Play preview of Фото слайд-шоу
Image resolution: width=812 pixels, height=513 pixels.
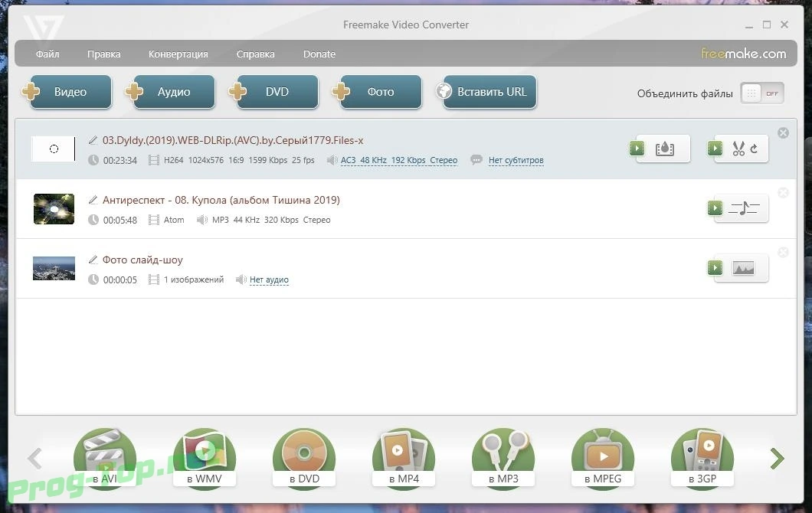click(715, 268)
